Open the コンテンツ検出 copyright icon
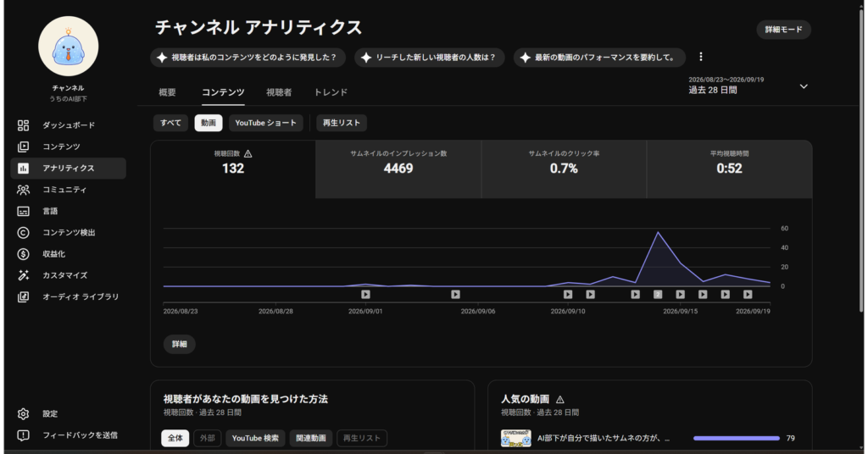868x454 pixels. click(23, 233)
